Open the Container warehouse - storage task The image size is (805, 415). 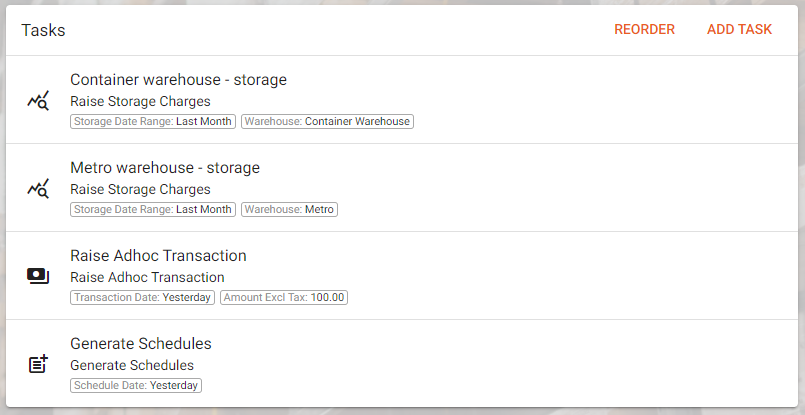(178, 80)
